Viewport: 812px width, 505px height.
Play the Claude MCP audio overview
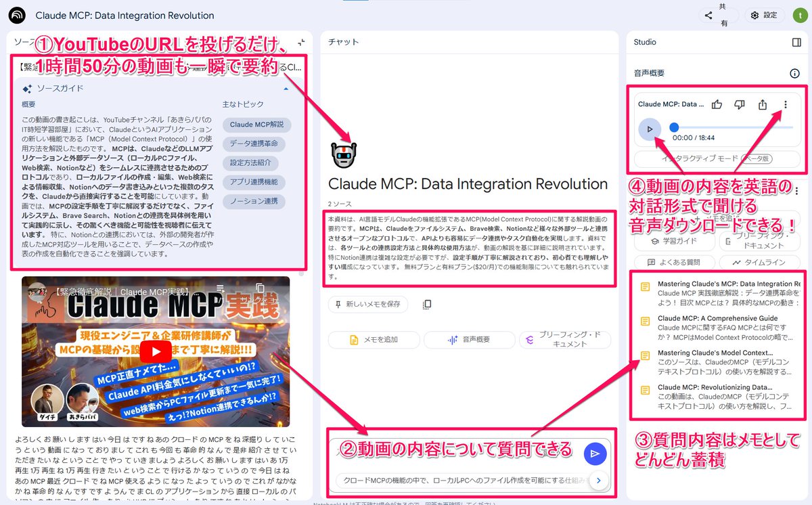click(x=650, y=129)
